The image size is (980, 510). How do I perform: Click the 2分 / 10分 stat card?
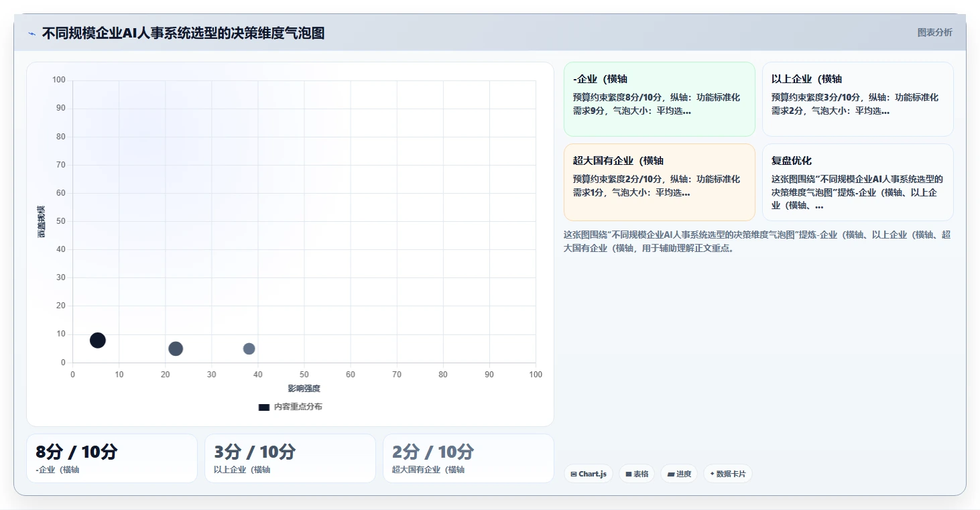coord(469,458)
